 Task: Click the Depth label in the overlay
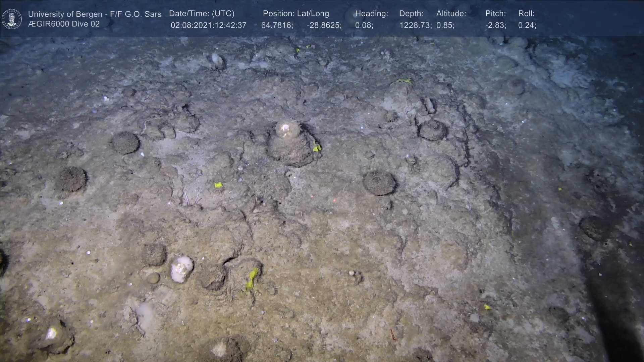(x=411, y=14)
